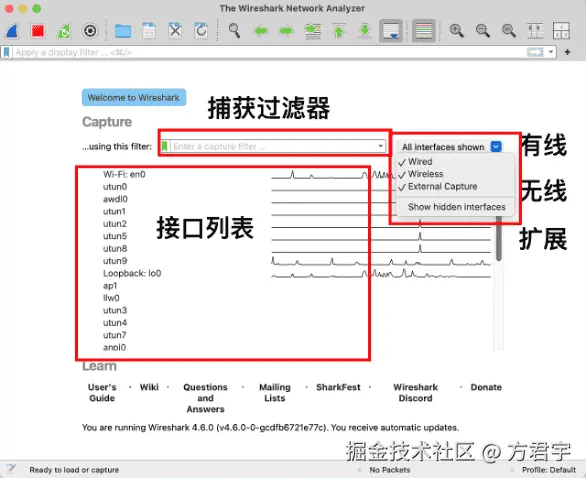Open the Mailing Lists link

(275, 393)
